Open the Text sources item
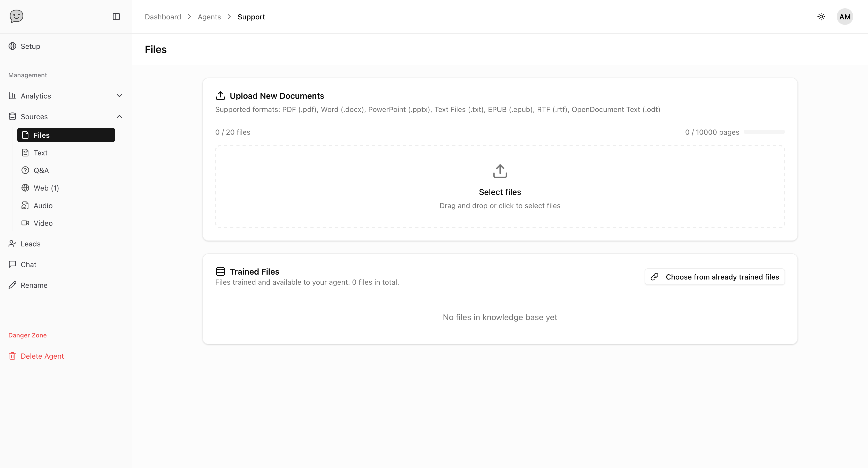 click(x=40, y=153)
